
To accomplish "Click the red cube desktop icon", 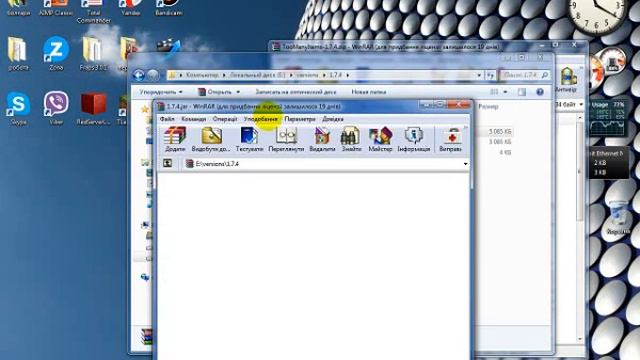I will tap(93, 108).
